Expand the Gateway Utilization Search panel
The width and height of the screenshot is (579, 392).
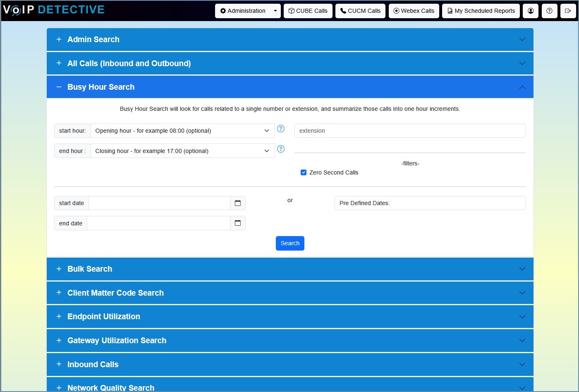click(290, 340)
